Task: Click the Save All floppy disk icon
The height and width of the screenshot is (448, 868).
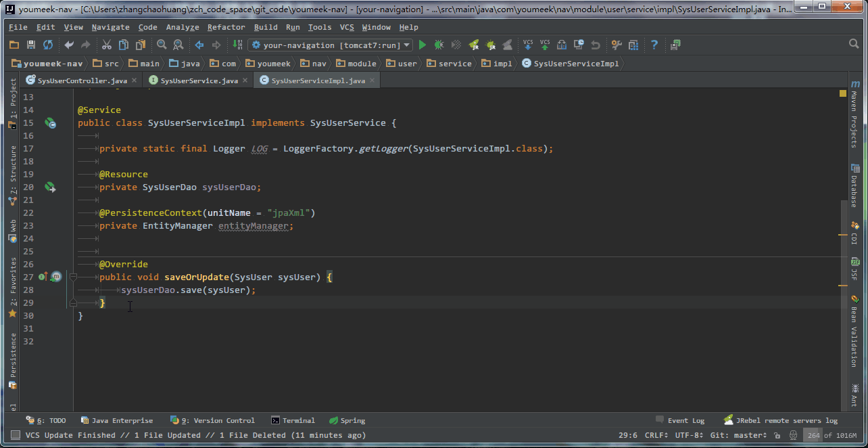Action: coord(31,45)
